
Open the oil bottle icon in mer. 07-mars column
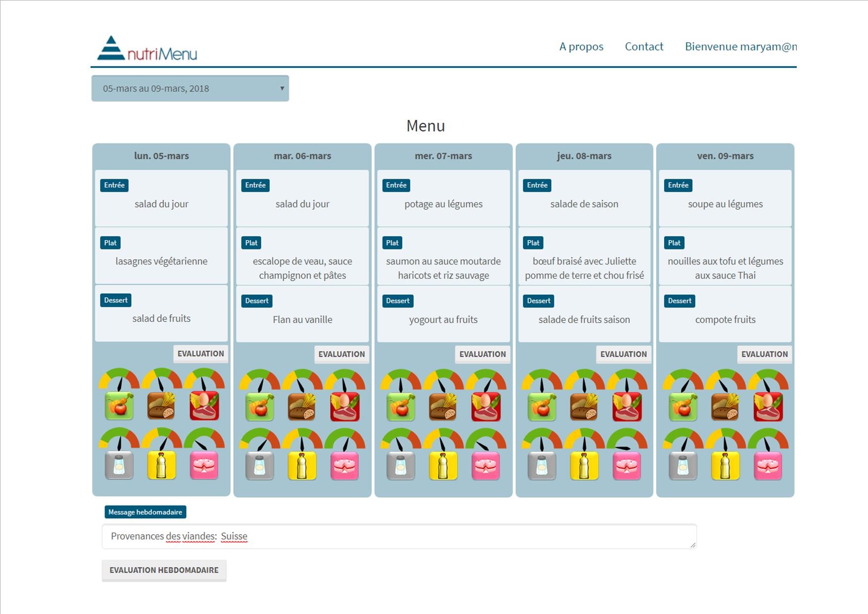tap(443, 466)
